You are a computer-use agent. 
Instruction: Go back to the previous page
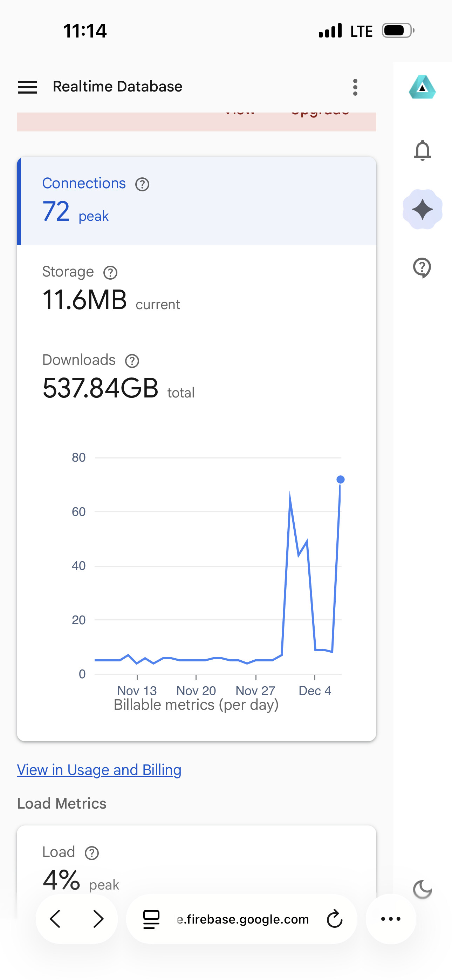click(56, 919)
